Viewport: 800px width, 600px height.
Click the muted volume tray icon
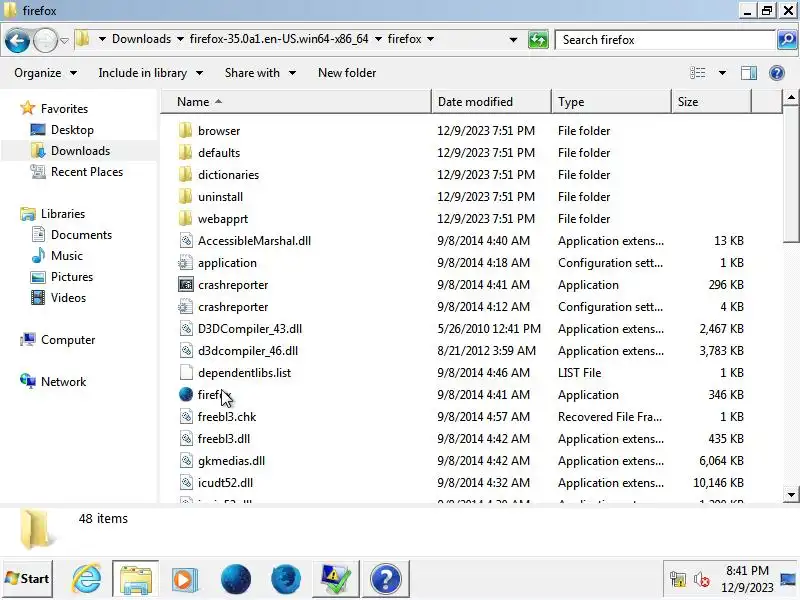702,579
